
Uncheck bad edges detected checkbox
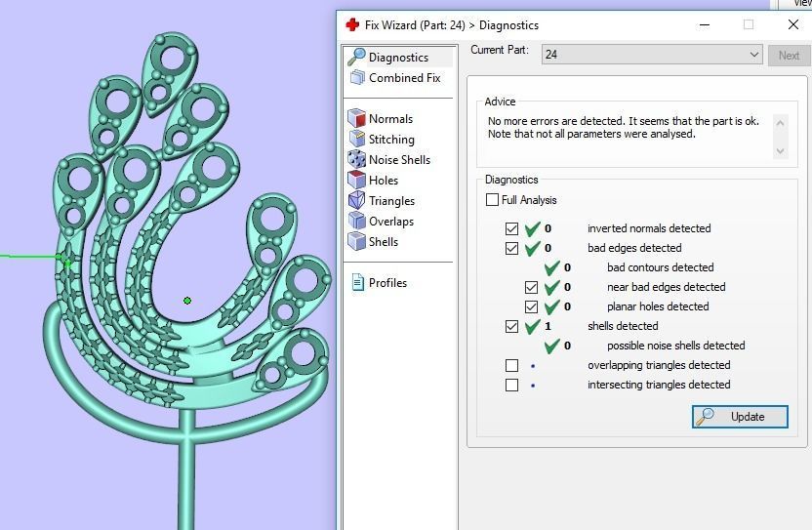tap(511, 248)
